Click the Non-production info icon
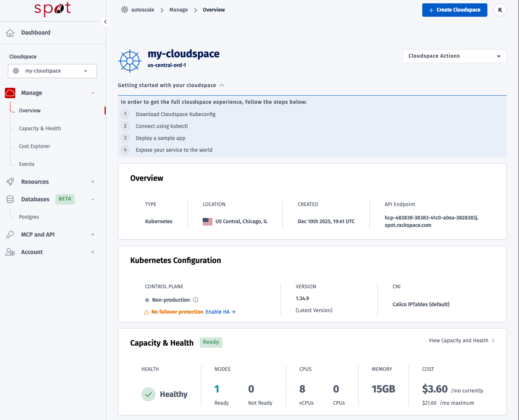 click(x=196, y=300)
